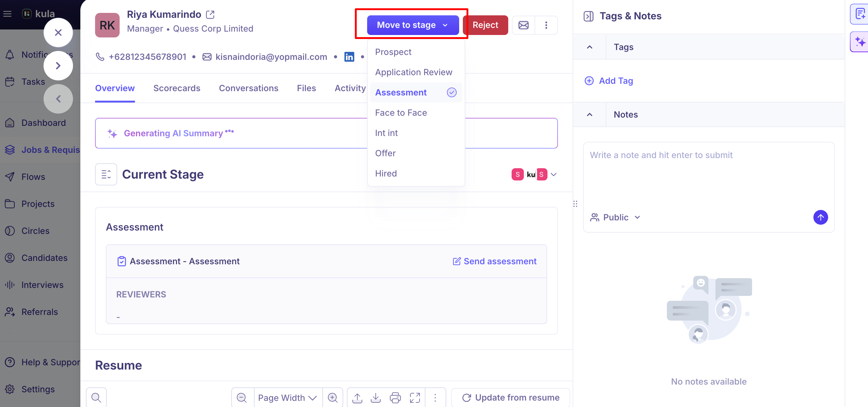Screen dimensions: 868x407
Task: Click the panel resize drag handle
Action: (x=575, y=204)
